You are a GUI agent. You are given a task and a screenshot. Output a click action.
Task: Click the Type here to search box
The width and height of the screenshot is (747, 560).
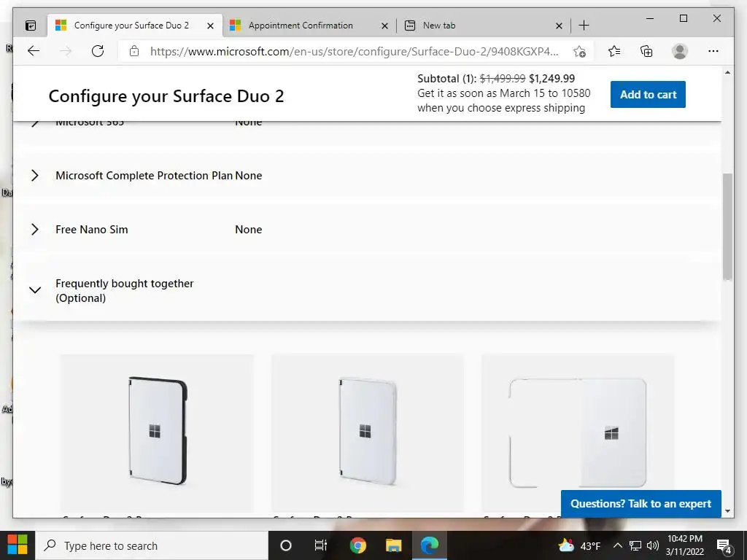[152, 545]
